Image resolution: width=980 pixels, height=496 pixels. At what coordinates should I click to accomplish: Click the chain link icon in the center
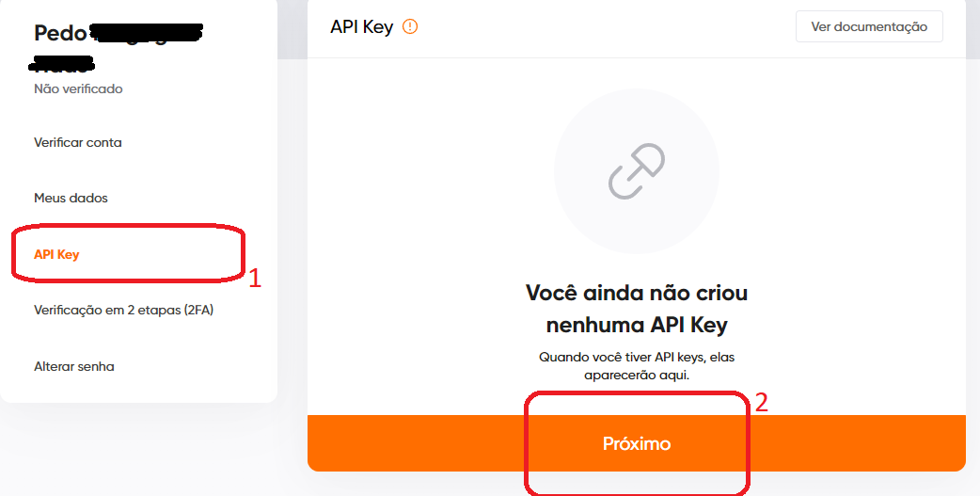pyautogui.click(x=637, y=173)
